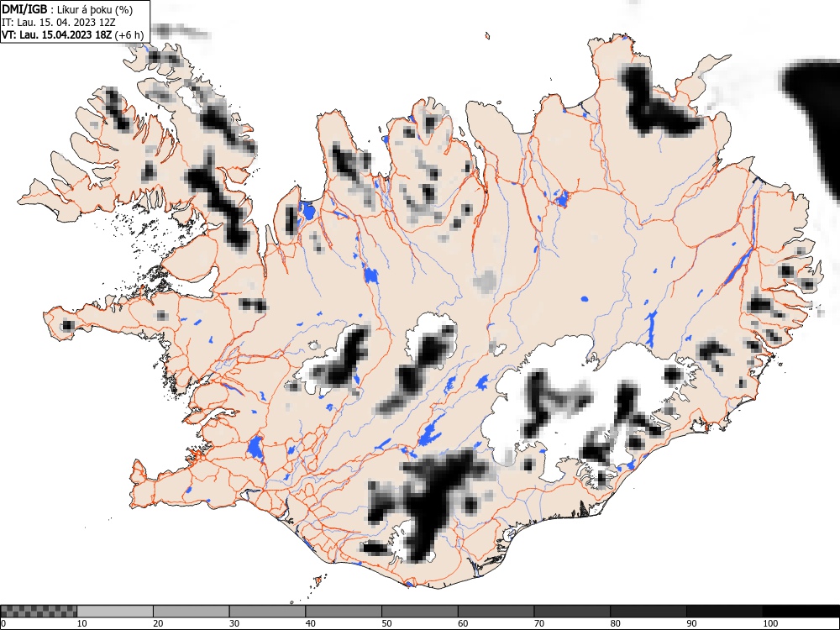
Task: Select the 30–40 percent gray swatch
Action: pyautogui.click(x=267, y=612)
